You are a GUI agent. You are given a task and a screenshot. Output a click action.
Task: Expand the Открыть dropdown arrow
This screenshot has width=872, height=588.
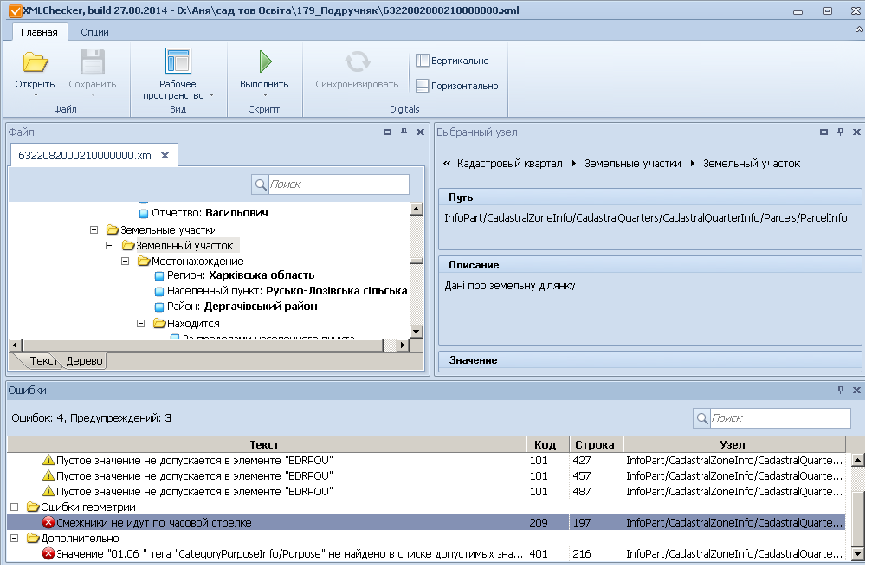(36, 95)
